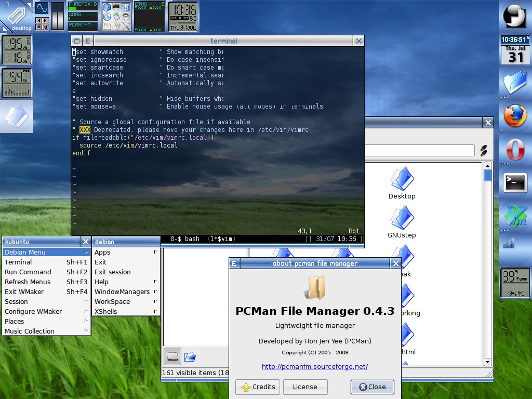The height and width of the screenshot is (399, 532).
Task: Click the ETH0 network monitor dockapp
Action: pos(150,16)
